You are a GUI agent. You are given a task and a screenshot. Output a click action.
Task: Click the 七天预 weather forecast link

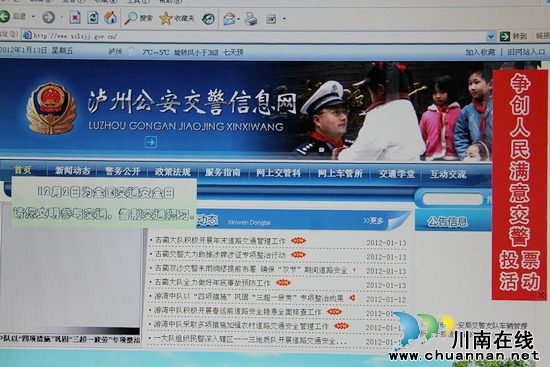(x=233, y=52)
